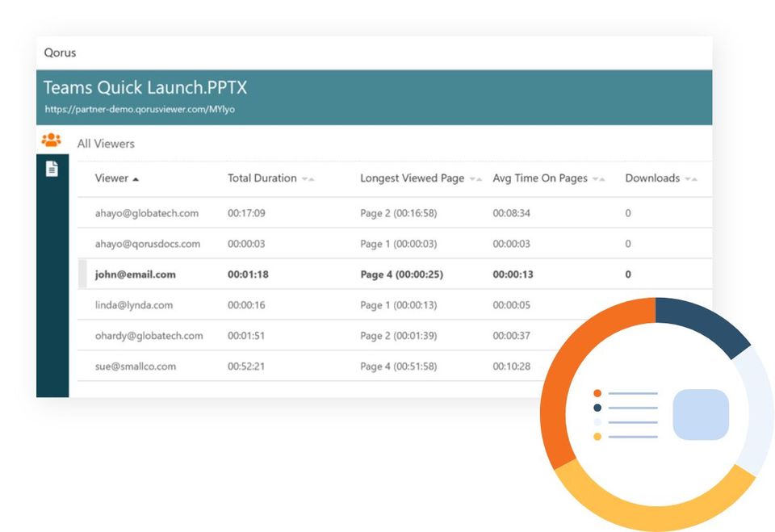Click total duration 00:52:21
The height and width of the screenshot is (532, 775).
point(246,367)
